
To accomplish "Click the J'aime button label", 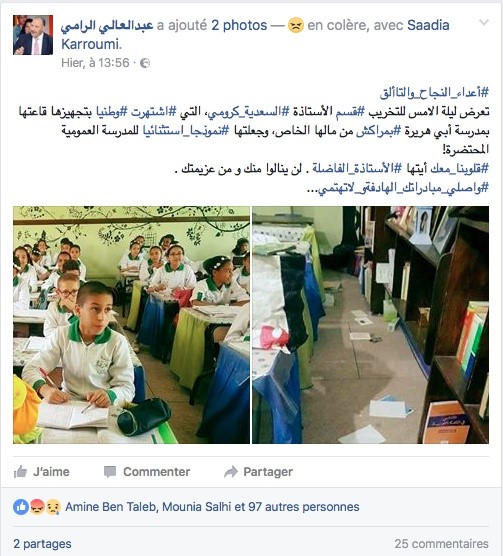I will [x=51, y=472].
